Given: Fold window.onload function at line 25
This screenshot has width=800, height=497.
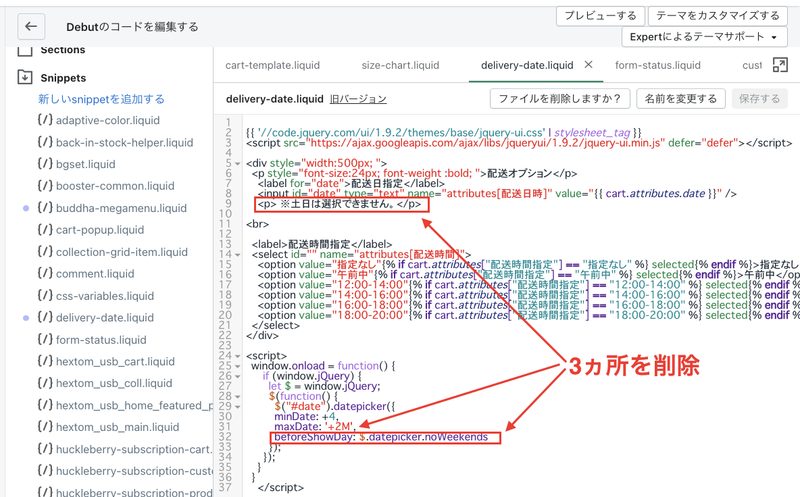Looking at the screenshot, I should [x=238, y=366].
